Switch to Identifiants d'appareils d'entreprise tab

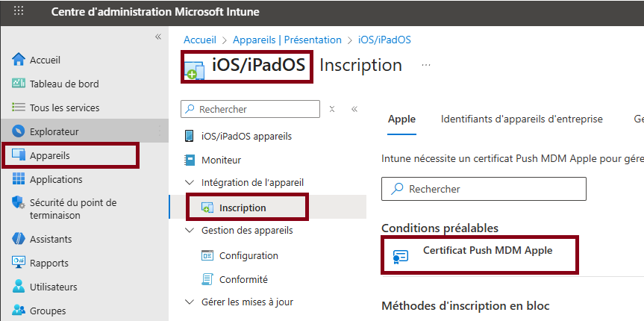[522, 119]
